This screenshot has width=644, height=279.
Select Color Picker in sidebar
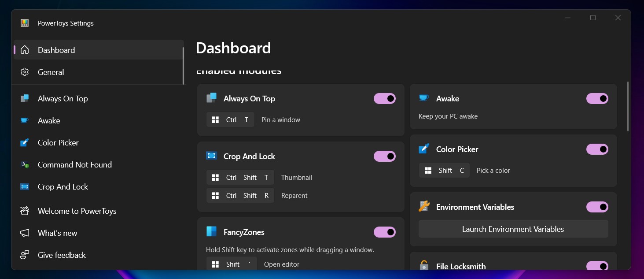(x=99, y=142)
